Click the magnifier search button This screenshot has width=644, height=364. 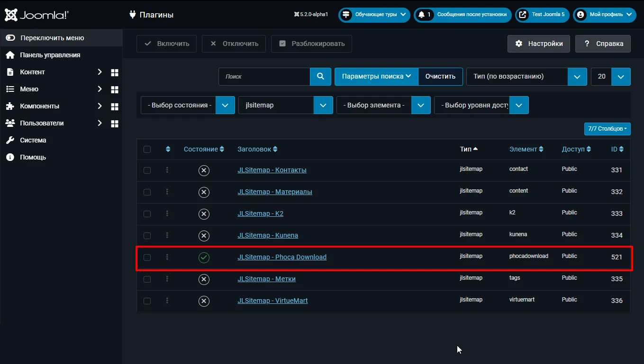click(x=321, y=76)
